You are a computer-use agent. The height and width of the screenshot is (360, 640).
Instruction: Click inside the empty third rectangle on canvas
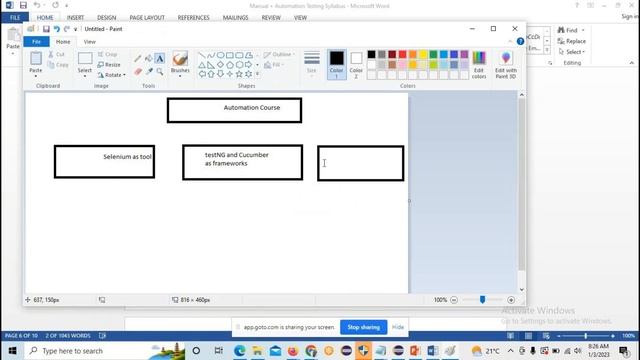[x=361, y=163]
